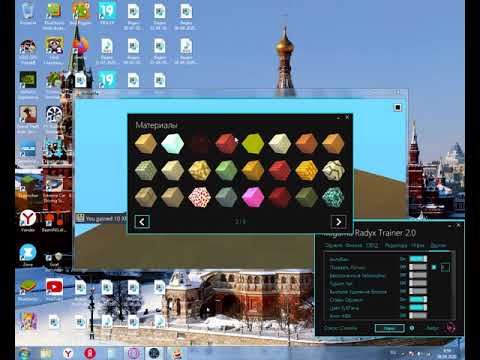
Task: Pick the red-spotted white cube
Action: click(x=199, y=197)
